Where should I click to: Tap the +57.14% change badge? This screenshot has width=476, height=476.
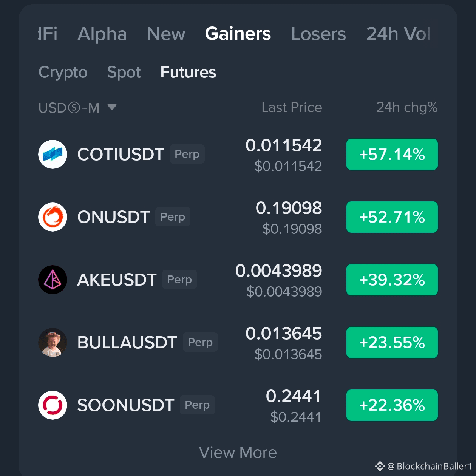tap(392, 154)
